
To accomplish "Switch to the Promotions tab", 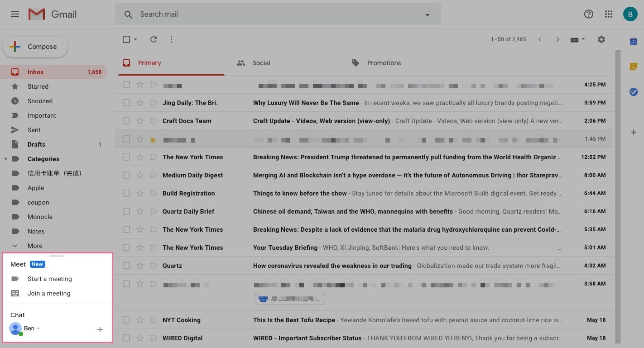I will 383,63.
